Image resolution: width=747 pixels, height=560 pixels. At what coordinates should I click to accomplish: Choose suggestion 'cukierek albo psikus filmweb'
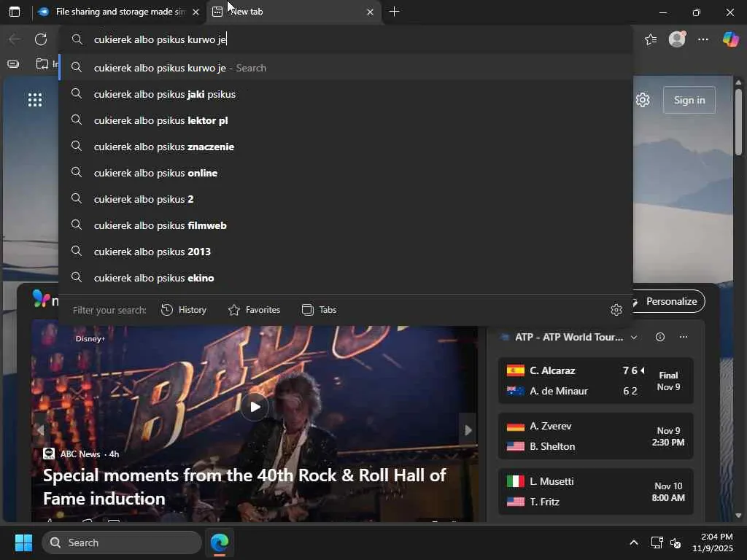346,225
